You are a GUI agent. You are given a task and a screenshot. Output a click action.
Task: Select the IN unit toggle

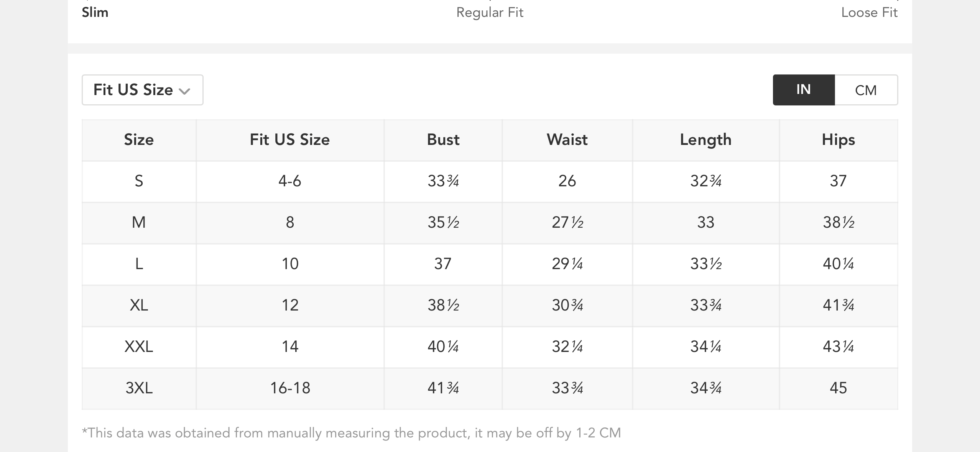tap(804, 90)
